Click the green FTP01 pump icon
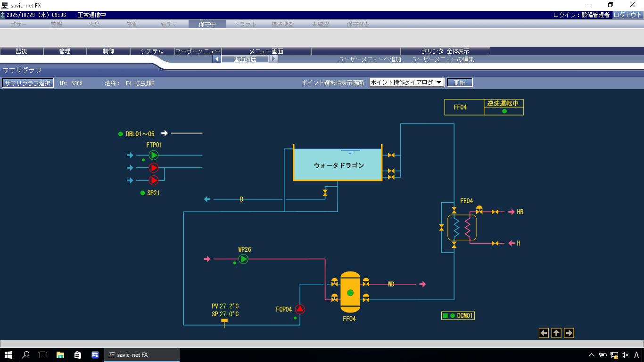This screenshot has height=362, width=644. pyautogui.click(x=154, y=155)
